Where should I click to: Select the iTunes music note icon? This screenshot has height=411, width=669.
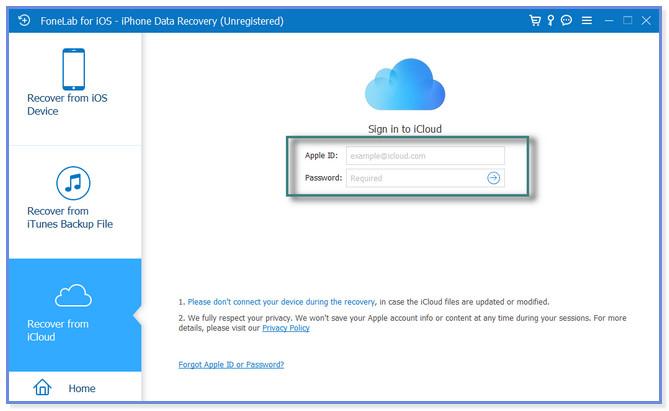pos(73,183)
